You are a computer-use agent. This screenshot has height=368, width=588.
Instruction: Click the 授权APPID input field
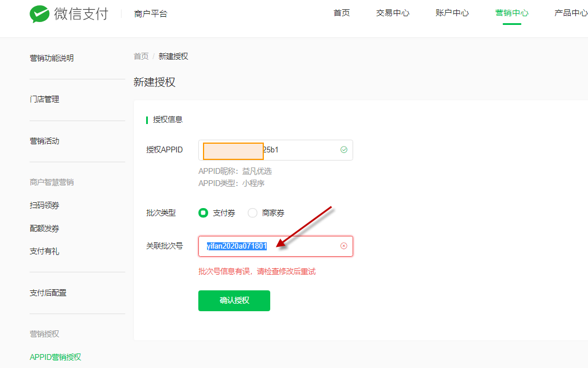(x=275, y=150)
